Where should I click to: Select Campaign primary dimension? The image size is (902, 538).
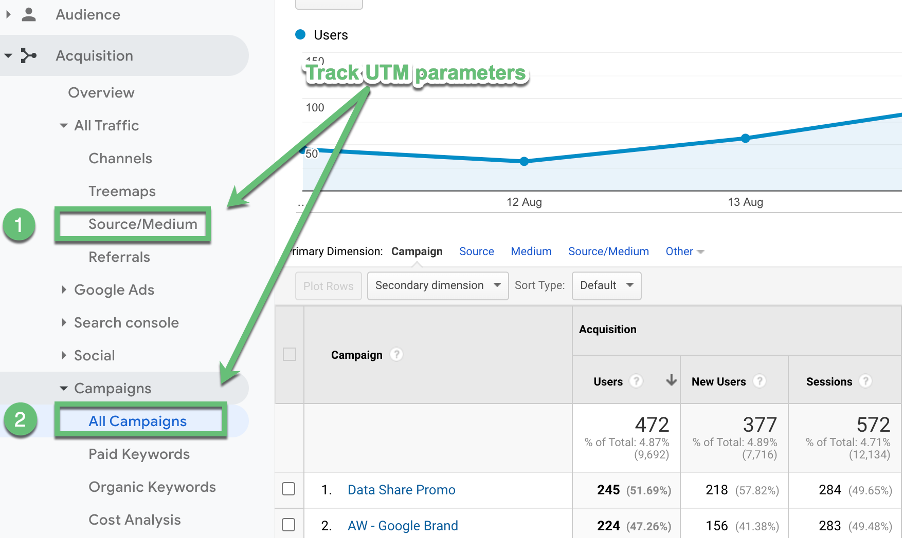tap(416, 251)
